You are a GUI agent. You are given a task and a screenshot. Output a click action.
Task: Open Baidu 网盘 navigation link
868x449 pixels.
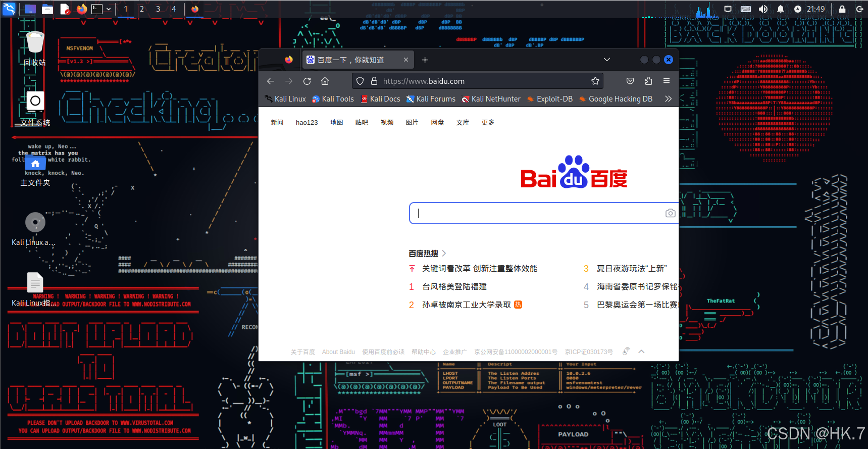click(x=437, y=123)
